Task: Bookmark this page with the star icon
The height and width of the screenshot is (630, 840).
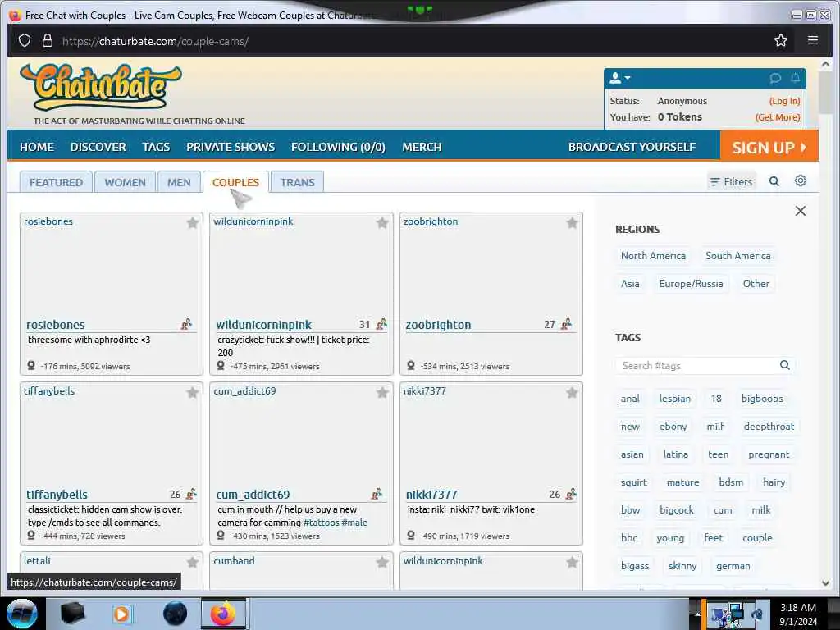Action: (781, 41)
